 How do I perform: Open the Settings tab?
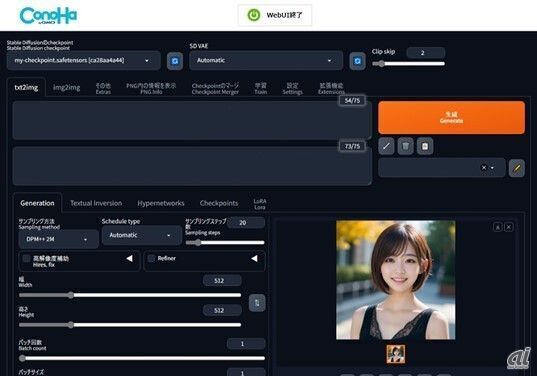point(292,88)
